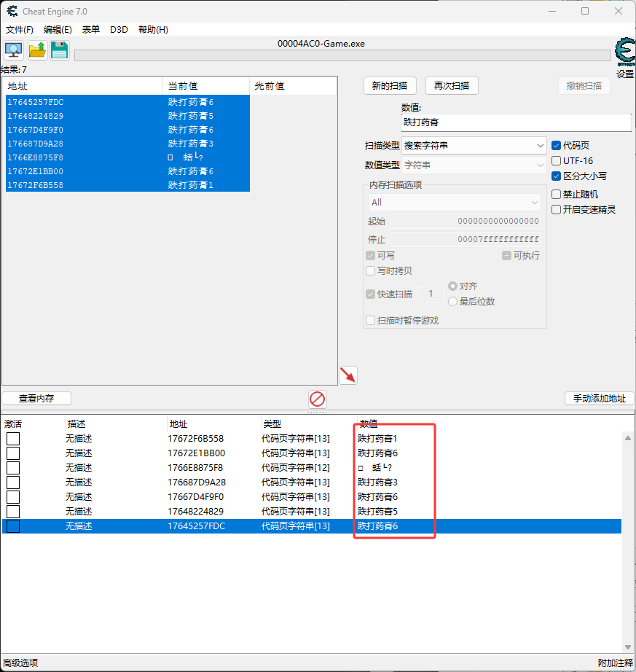The image size is (636, 672).
Task: Click the 类型 column header in address list
Action: pyautogui.click(x=308, y=424)
